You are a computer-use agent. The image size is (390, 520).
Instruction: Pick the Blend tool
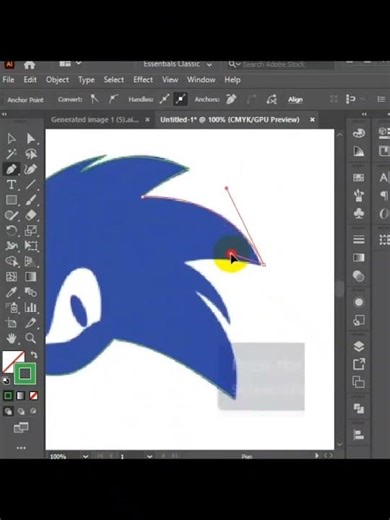pos(31,292)
